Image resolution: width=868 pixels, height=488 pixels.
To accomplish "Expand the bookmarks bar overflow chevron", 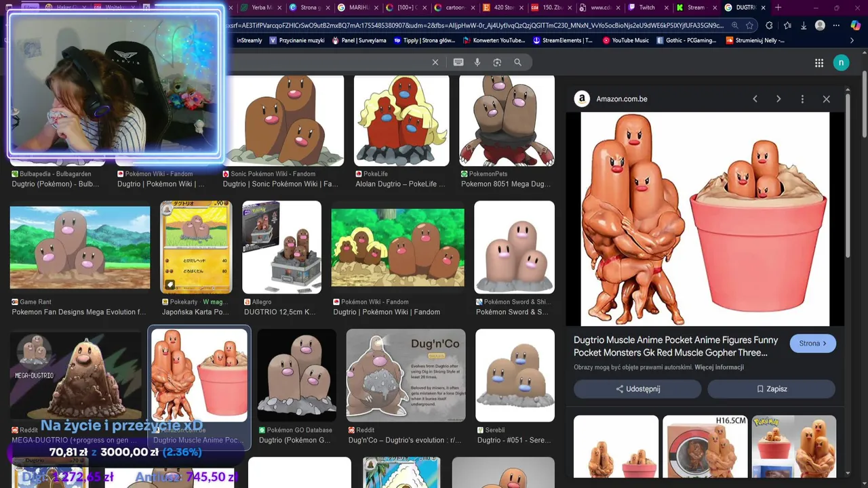I will coord(852,41).
